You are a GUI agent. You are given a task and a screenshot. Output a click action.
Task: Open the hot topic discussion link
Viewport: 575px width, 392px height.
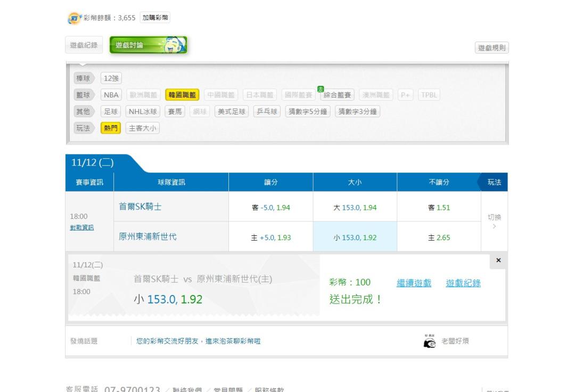199,341
